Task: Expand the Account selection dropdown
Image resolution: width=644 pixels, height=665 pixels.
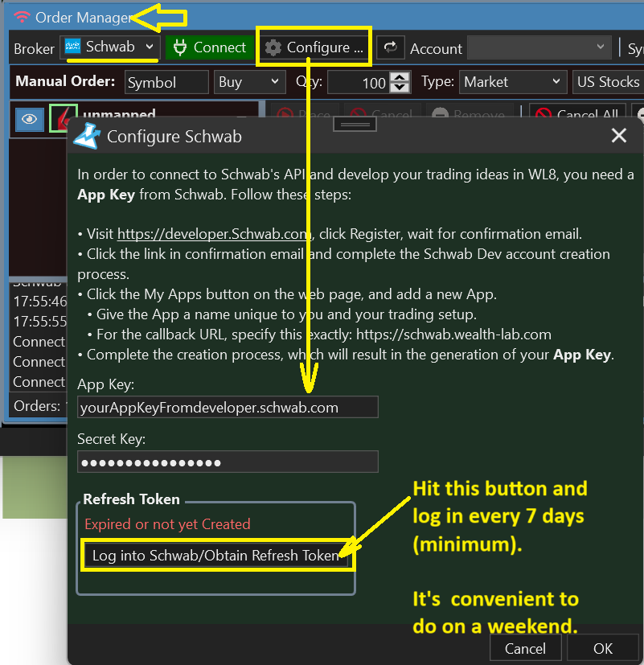Action: click(539, 48)
